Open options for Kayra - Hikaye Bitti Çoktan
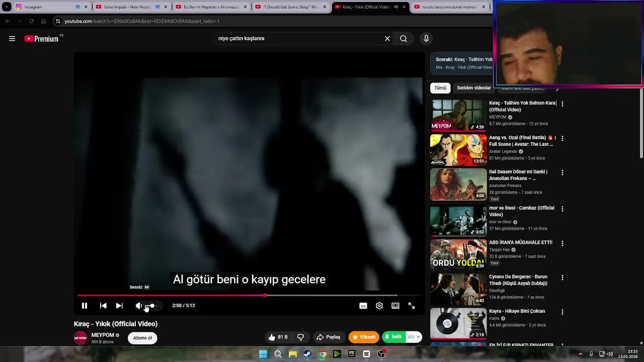 pos(562,312)
